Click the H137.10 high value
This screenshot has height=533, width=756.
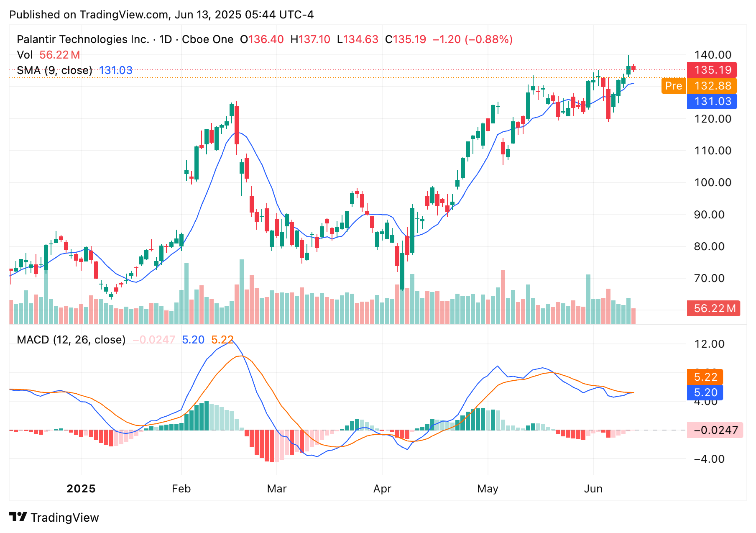(310, 39)
